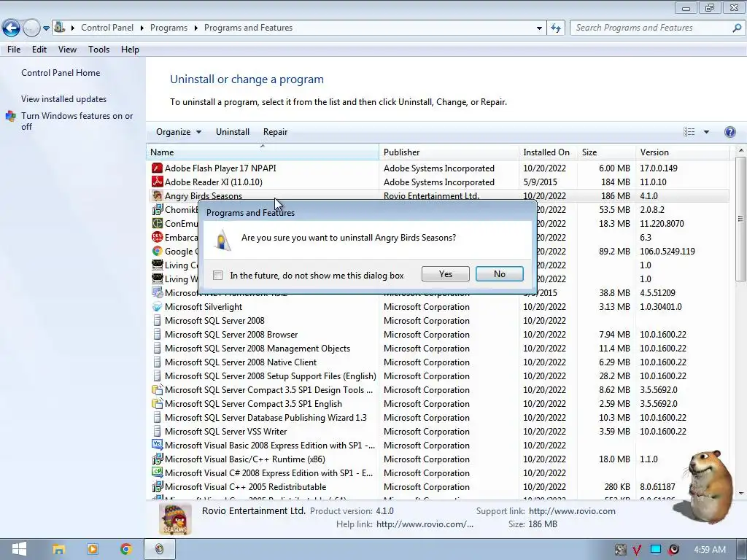Open media player from taskbar

92,550
